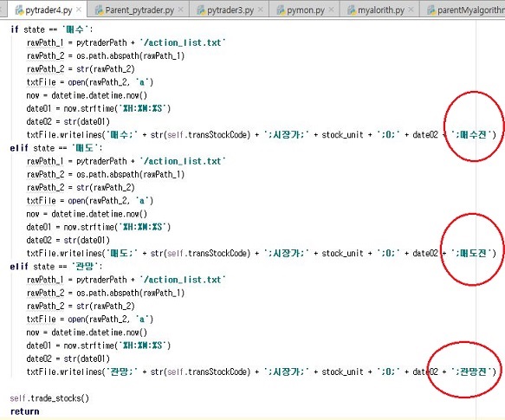
Task: Click the writelines call starting with '매수;'
Action: (262, 134)
